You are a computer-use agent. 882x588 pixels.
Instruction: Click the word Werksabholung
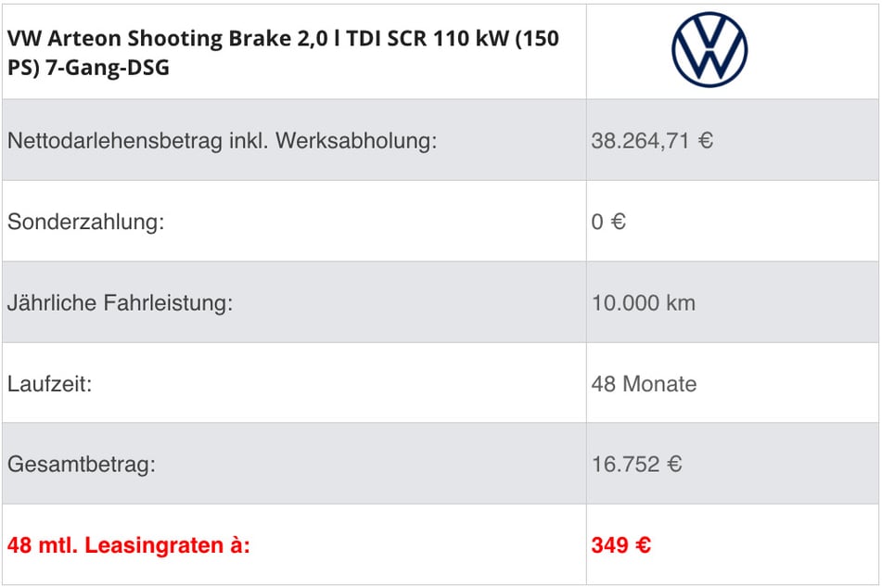tap(356, 140)
